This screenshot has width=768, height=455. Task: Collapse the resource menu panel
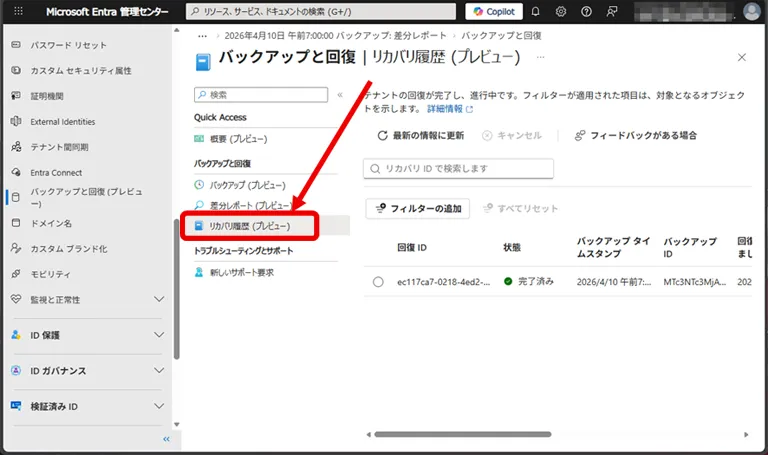click(x=340, y=95)
